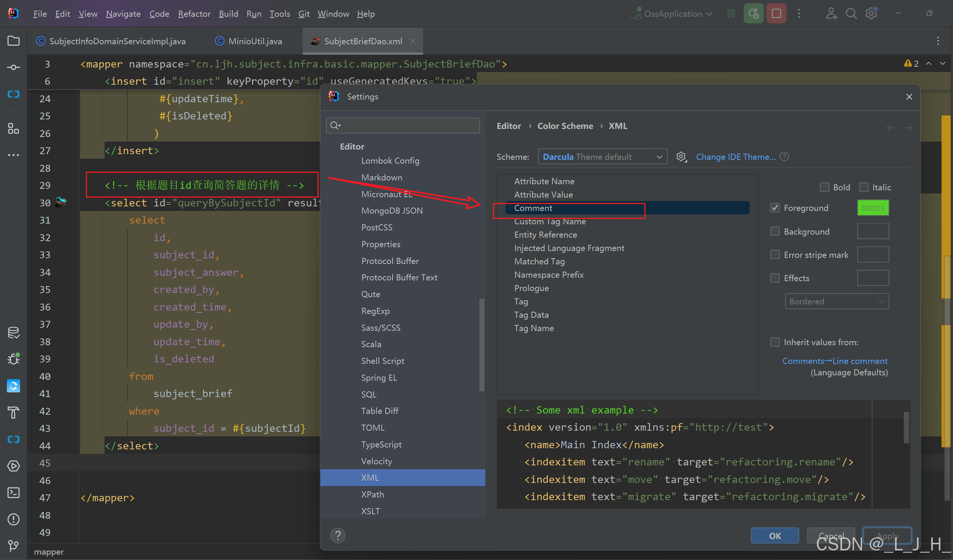Click the green foreground color swatch
Image resolution: width=953 pixels, height=560 pixels.
click(873, 208)
